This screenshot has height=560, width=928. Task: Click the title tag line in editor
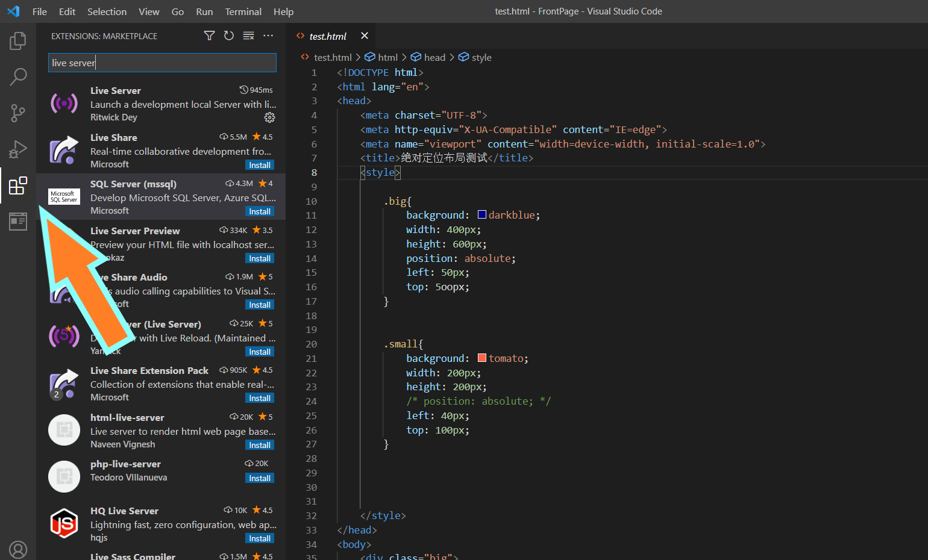[447, 158]
